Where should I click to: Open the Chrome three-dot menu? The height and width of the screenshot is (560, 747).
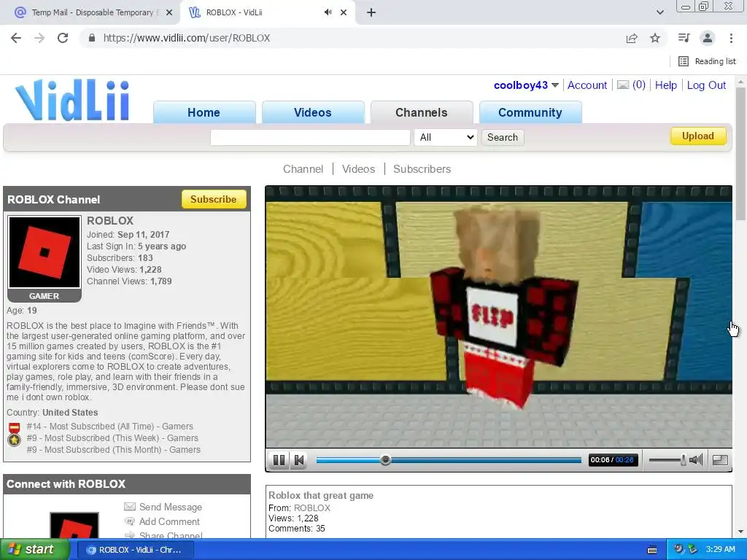click(x=731, y=38)
